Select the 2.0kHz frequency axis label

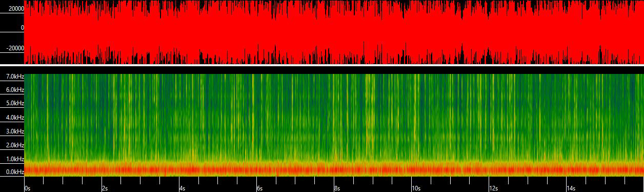pos(12,145)
